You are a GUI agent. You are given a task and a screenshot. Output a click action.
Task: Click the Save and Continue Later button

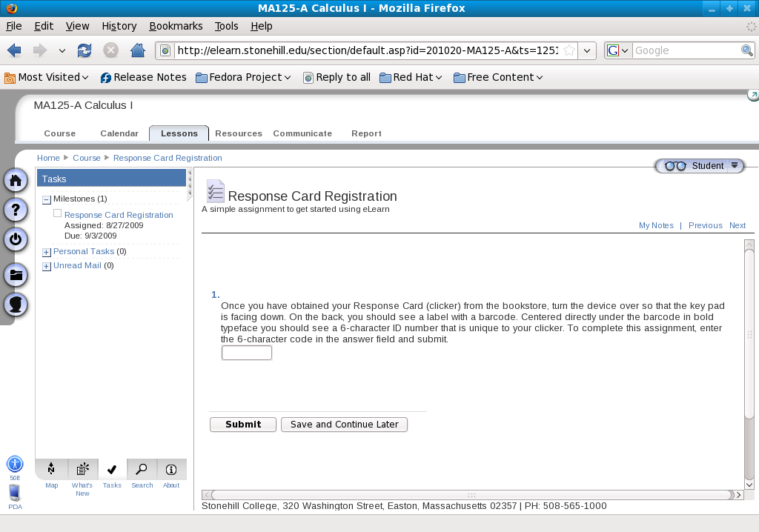pyautogui.click(x=344, y=425)
